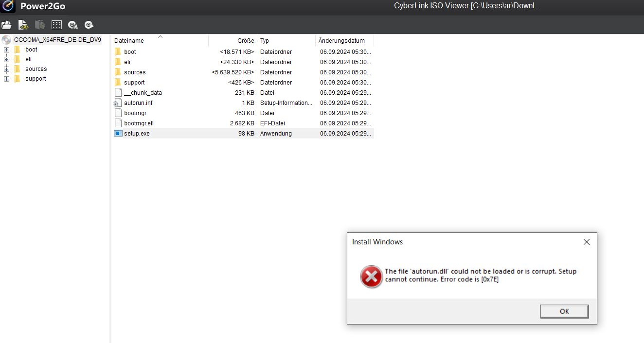Click the Install Windows dialog title

point(377,242)
